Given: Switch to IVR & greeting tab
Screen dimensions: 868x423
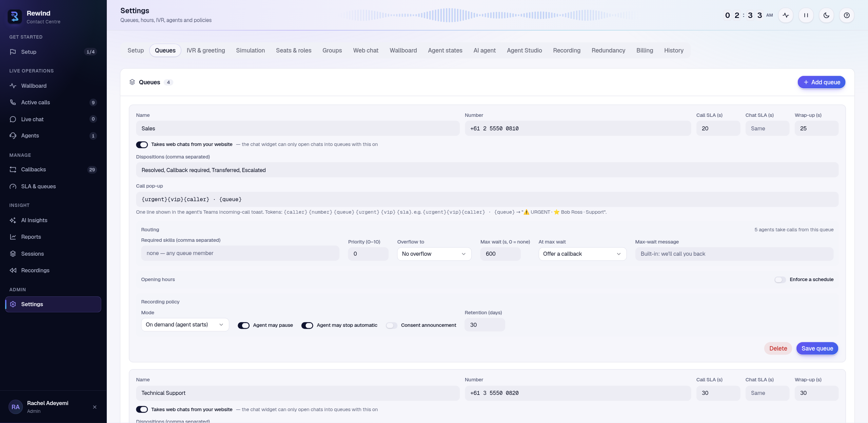Looking at the screenshot, I should [x=205, y=50].
